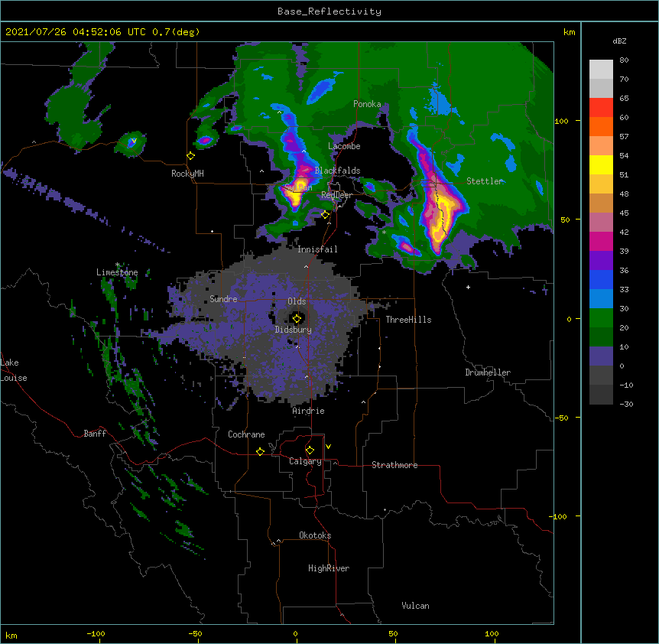The image size is (659, 644).
Task: Click the Vulcan city label
Action: click(x=415, y=606)
